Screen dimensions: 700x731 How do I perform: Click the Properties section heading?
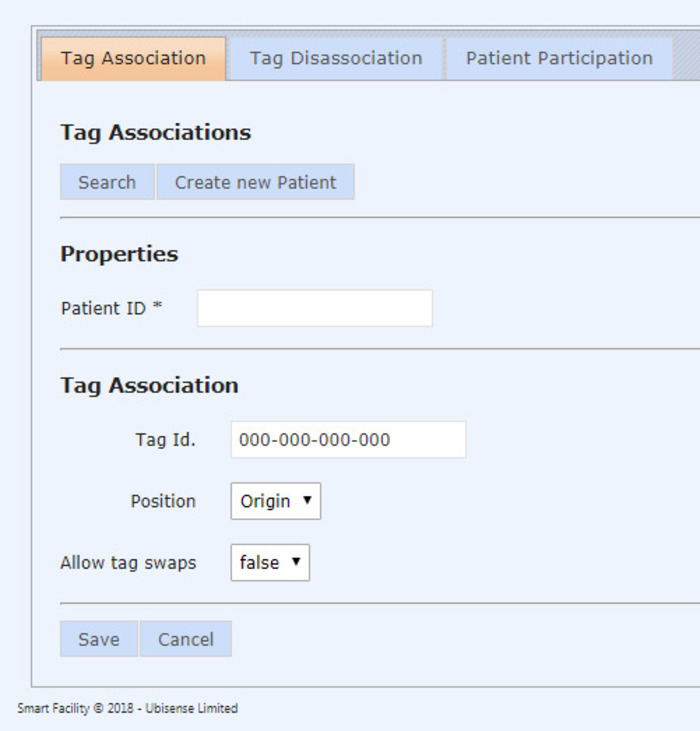(x=119, y=254)
